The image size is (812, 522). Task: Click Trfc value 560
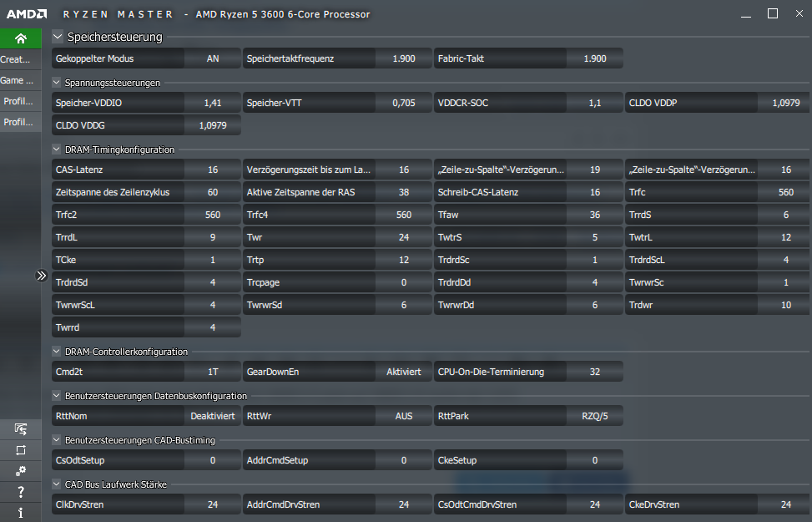785,192
